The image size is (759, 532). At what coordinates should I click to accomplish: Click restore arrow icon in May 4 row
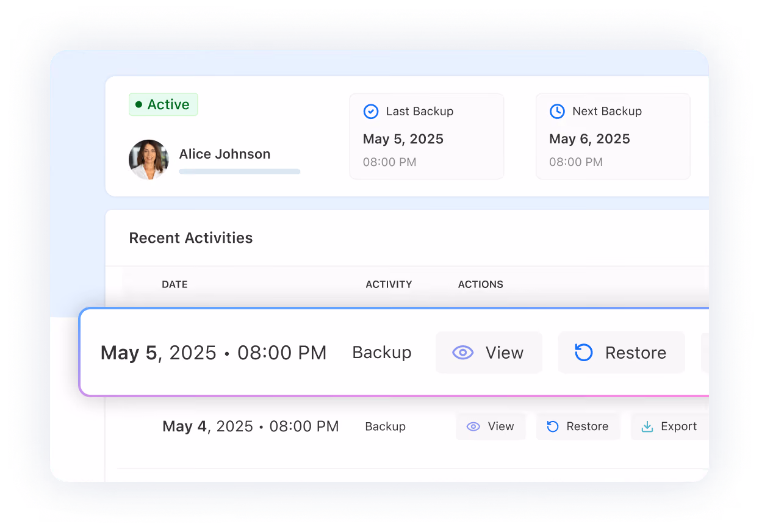coord(553,426)
